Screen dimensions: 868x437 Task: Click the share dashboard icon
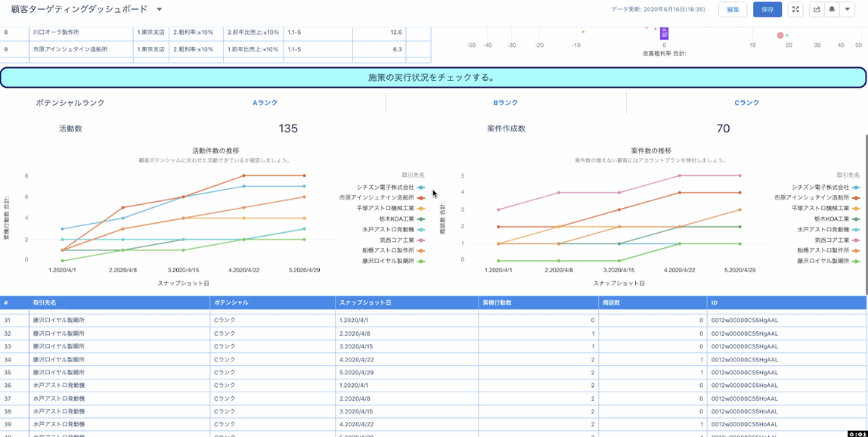tap(817, 9)
